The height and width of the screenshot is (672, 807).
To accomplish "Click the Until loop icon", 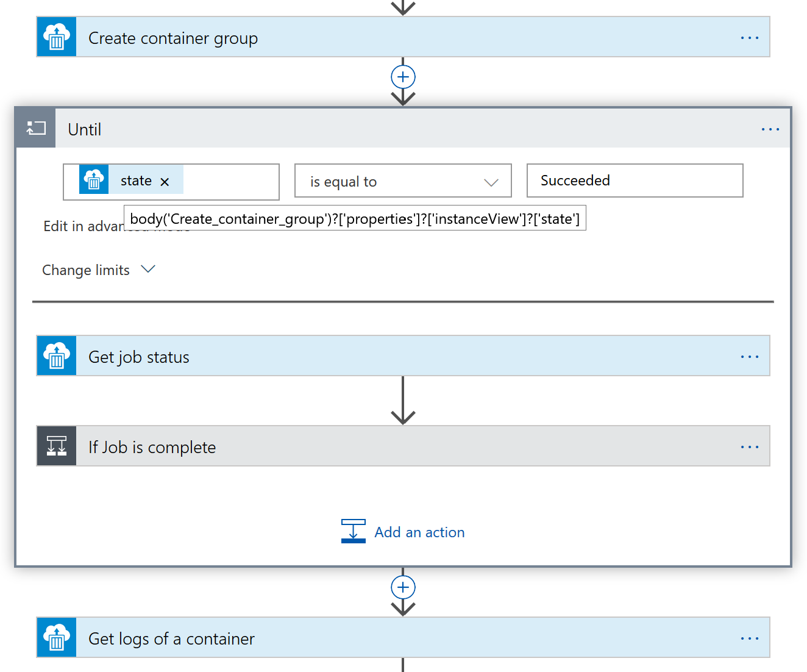I will 36,128.
